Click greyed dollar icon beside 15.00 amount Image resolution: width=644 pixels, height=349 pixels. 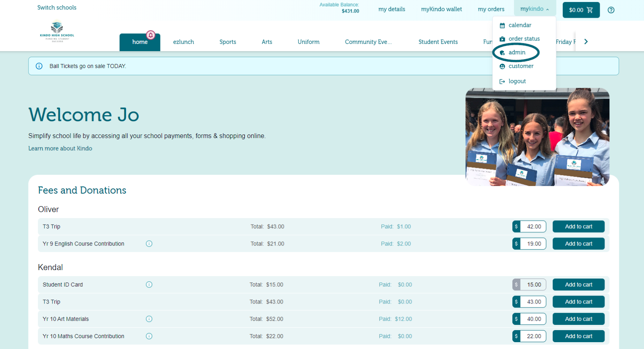click(x=516, y=285)
